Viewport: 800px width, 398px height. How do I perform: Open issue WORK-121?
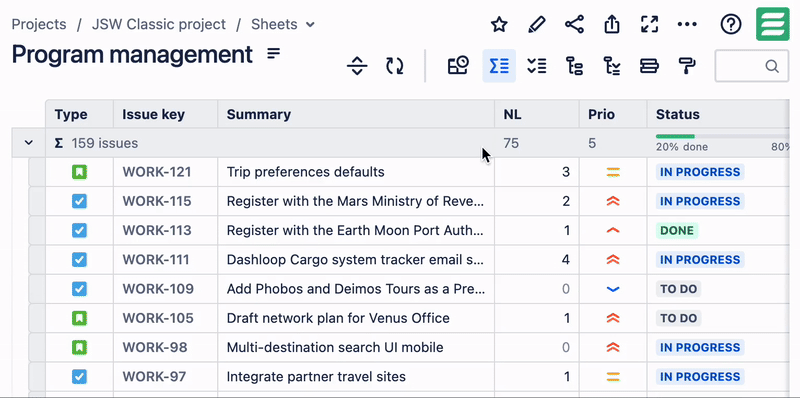tap(157, 172)
